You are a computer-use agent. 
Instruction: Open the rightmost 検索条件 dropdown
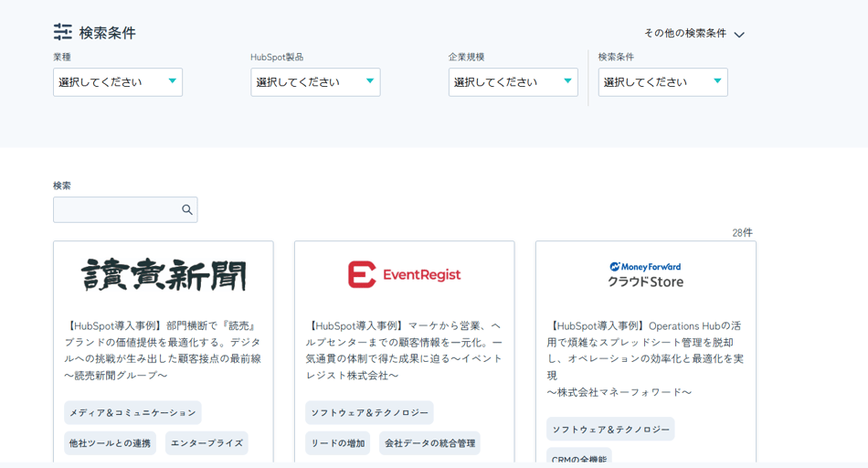(x=662, y=82)
